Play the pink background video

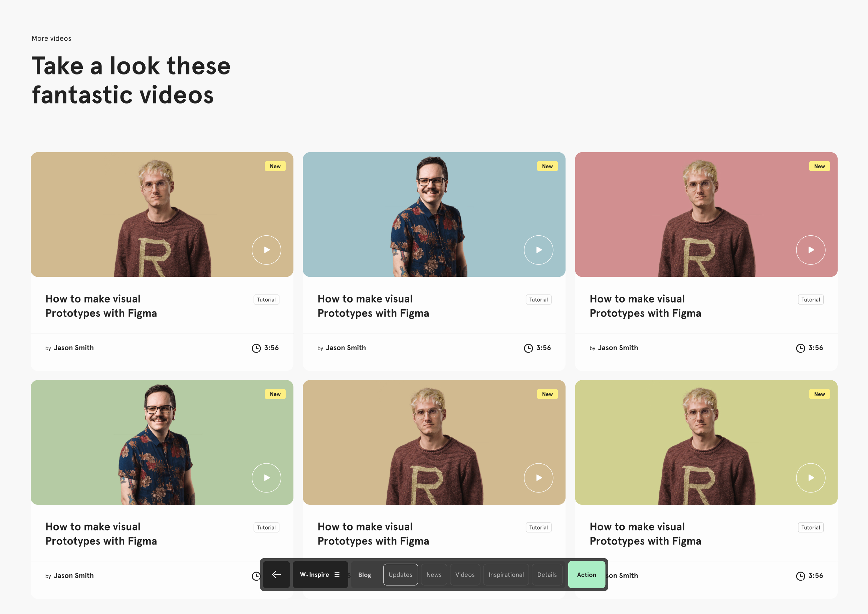coord(811,250)
